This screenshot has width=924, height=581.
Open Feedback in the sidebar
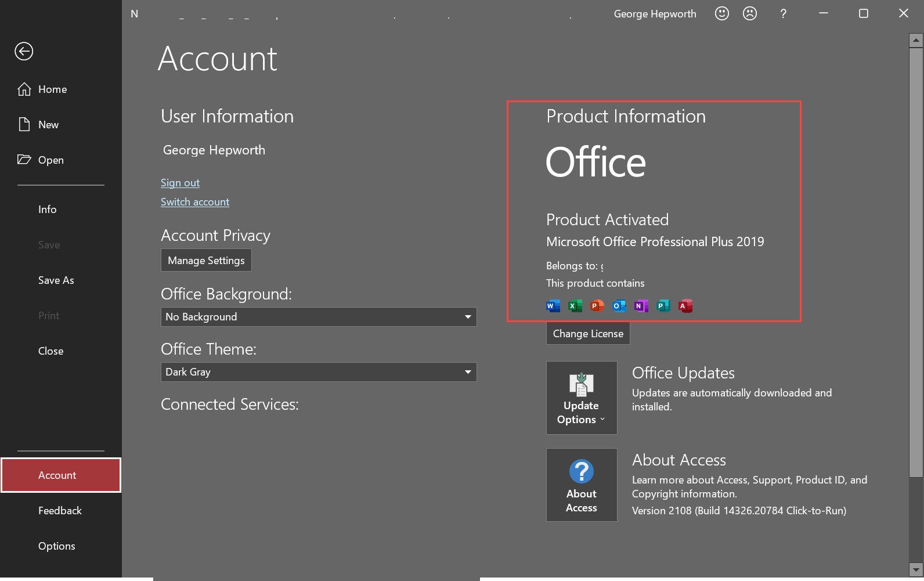[60, 511]
